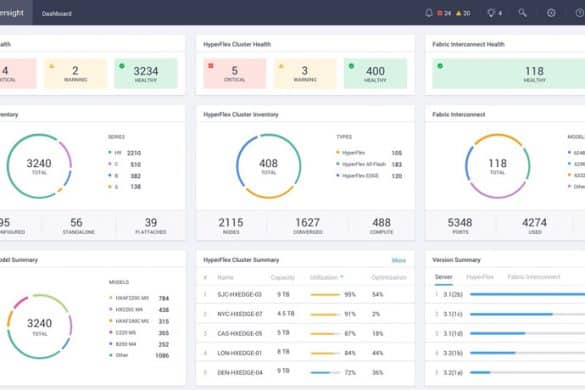Viewport: 585px width, 390px height.
Task: Click yellow warning icon in HyperFlex Cluster Health
Action: click(x=281, y=66)
